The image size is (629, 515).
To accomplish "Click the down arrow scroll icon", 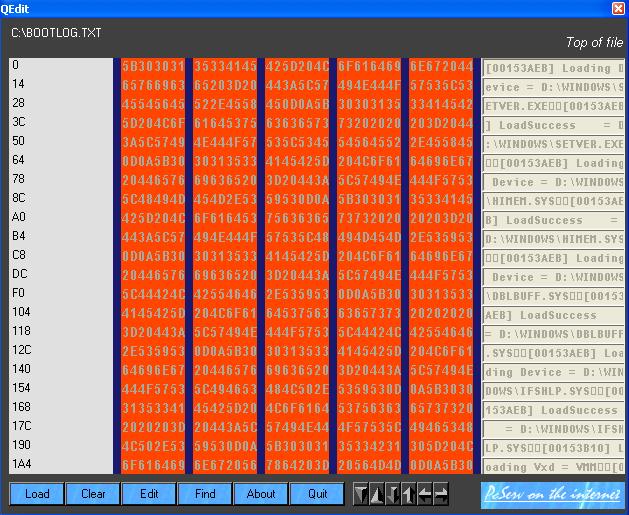I will point(393,494).
